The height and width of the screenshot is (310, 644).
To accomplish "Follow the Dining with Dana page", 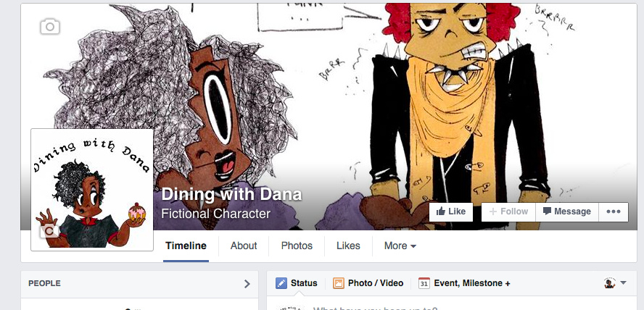I will tap(508, 211).
